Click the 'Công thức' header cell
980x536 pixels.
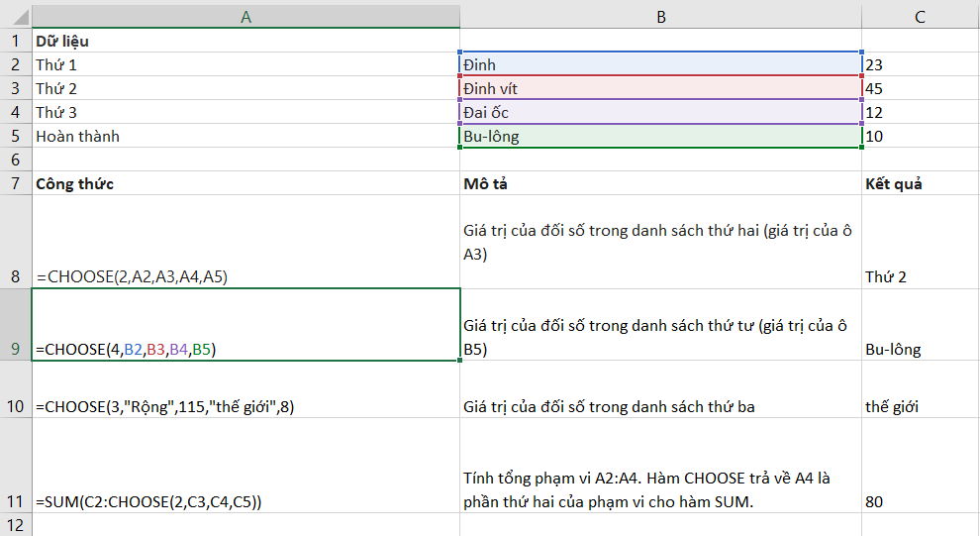pyautogui.click(x=245, y=183)
